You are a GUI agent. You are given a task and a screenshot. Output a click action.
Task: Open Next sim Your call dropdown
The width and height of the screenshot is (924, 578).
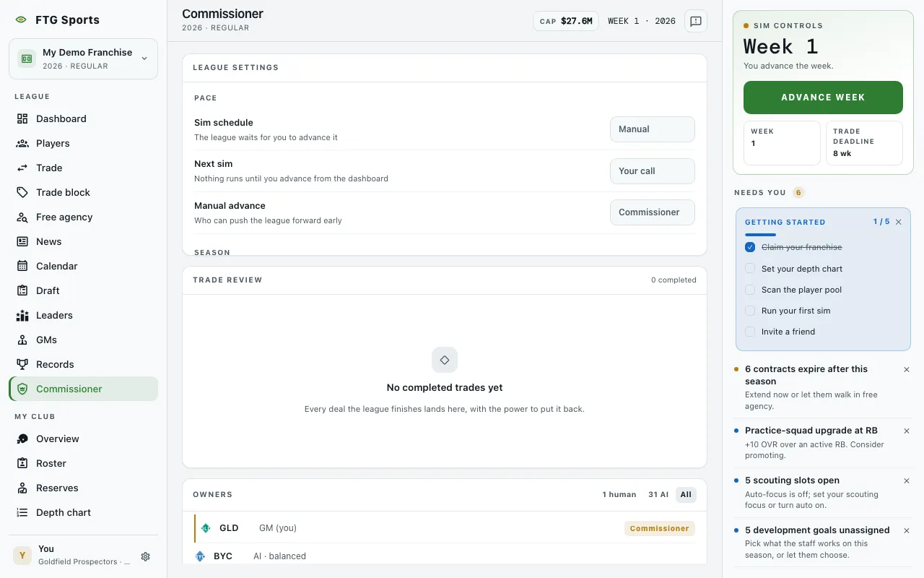click(x=653, y=171)
